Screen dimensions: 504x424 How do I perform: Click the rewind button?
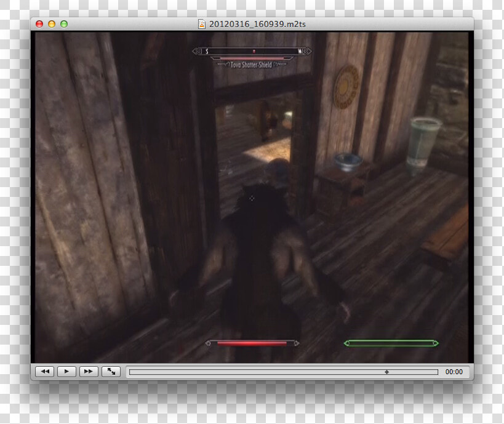44,371
